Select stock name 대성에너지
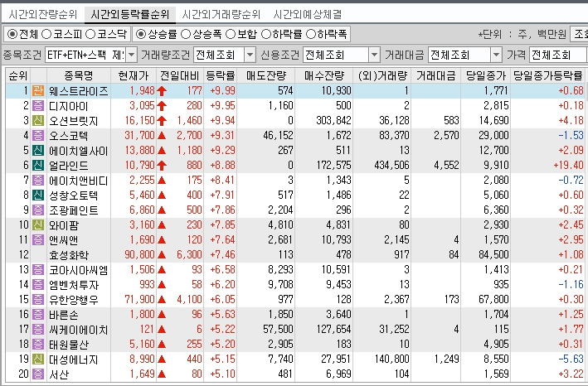 coord(74,359)
